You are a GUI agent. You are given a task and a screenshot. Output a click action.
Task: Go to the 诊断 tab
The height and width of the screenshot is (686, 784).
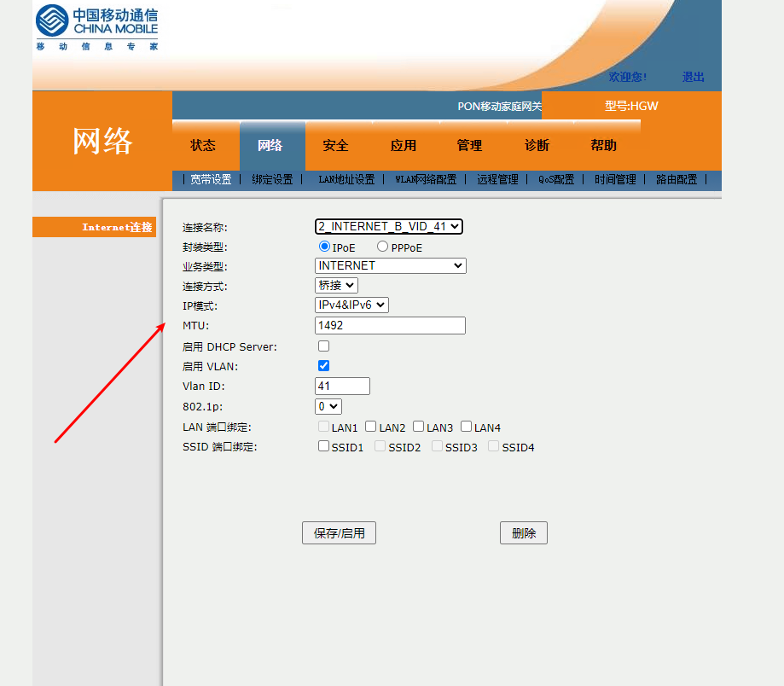tap(537, 146)
